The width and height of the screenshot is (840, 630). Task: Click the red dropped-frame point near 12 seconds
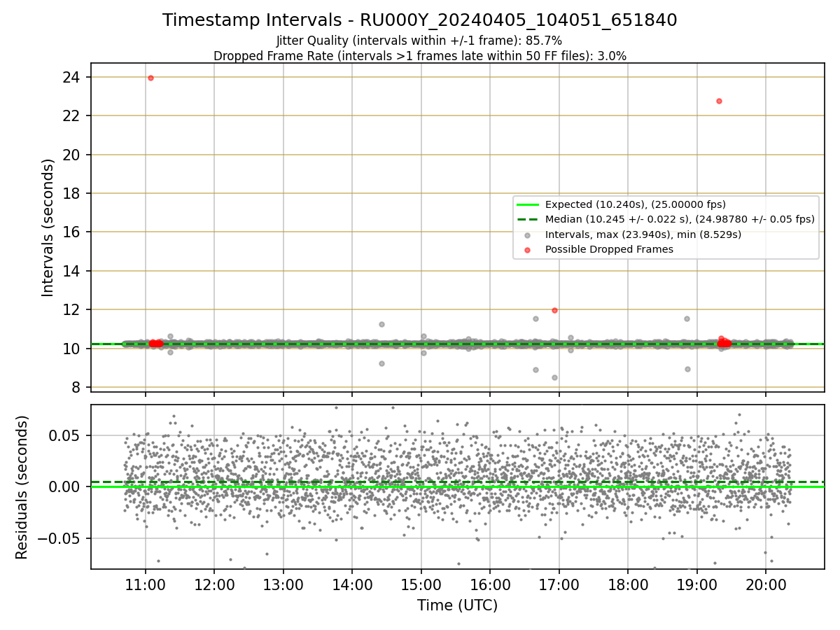554,310
